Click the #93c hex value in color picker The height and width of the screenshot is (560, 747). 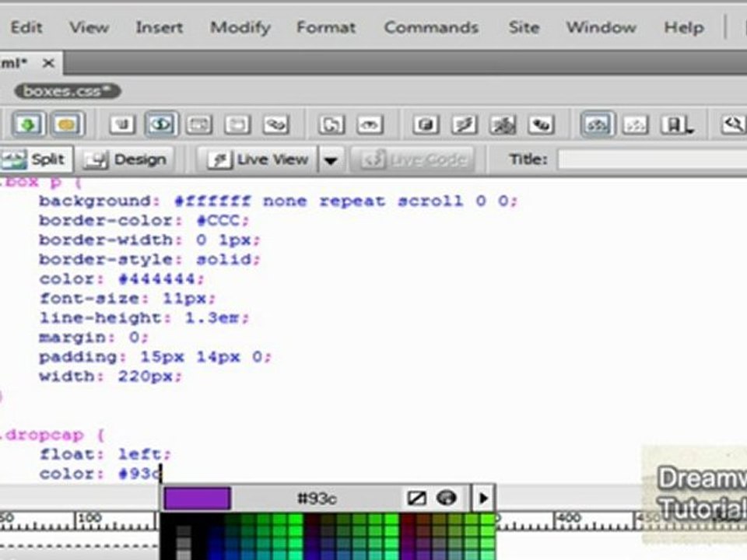[317, 499]
